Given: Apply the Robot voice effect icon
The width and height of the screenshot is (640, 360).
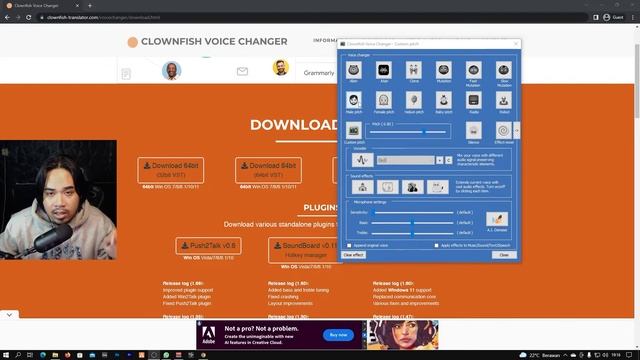Looking at the screenshot, I should pos(504,100).
